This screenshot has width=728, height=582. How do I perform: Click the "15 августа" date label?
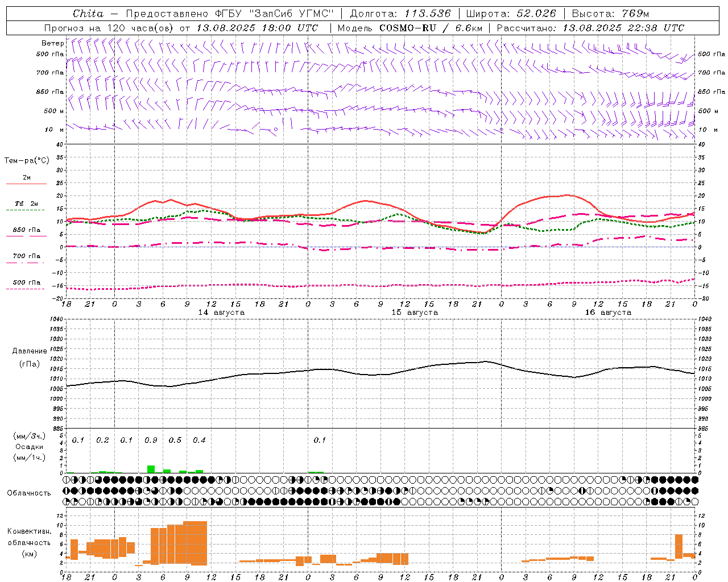[415, 313]
